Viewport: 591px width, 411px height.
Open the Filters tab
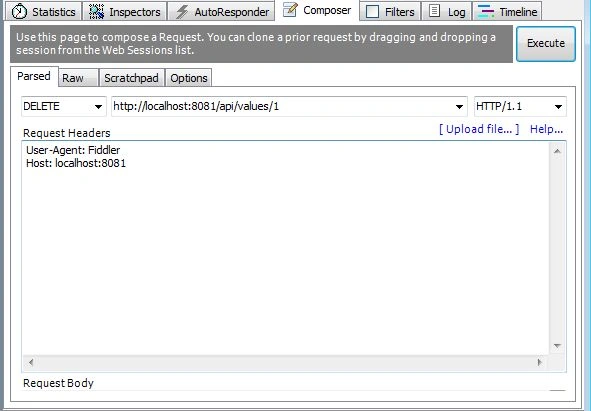click(390, 12)
